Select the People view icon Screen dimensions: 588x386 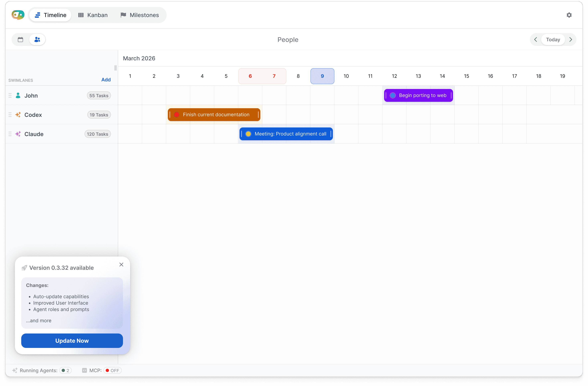click(37, 39)
